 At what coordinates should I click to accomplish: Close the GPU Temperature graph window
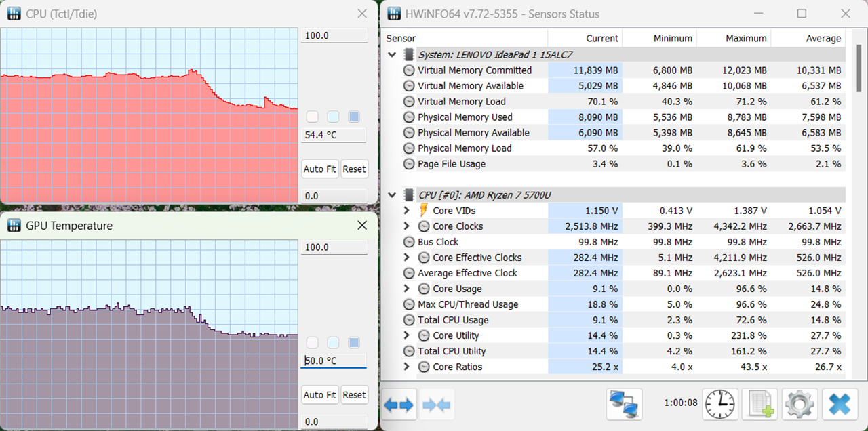[x=363, y=226]
